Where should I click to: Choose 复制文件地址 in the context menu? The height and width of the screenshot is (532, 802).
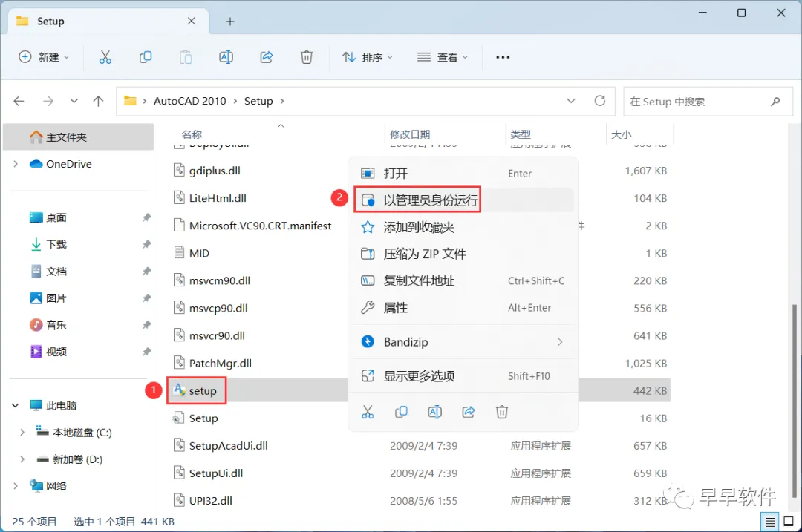(x=463, y=280)
